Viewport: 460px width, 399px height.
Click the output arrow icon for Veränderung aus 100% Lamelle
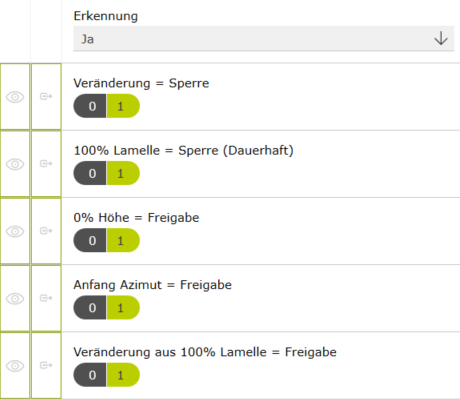[46, 365]
